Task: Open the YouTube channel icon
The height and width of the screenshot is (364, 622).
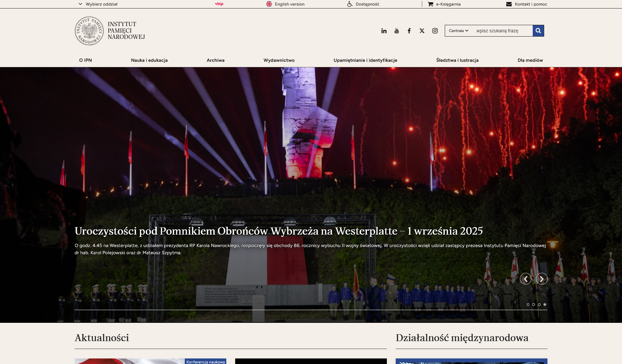Action: (397, 31)
